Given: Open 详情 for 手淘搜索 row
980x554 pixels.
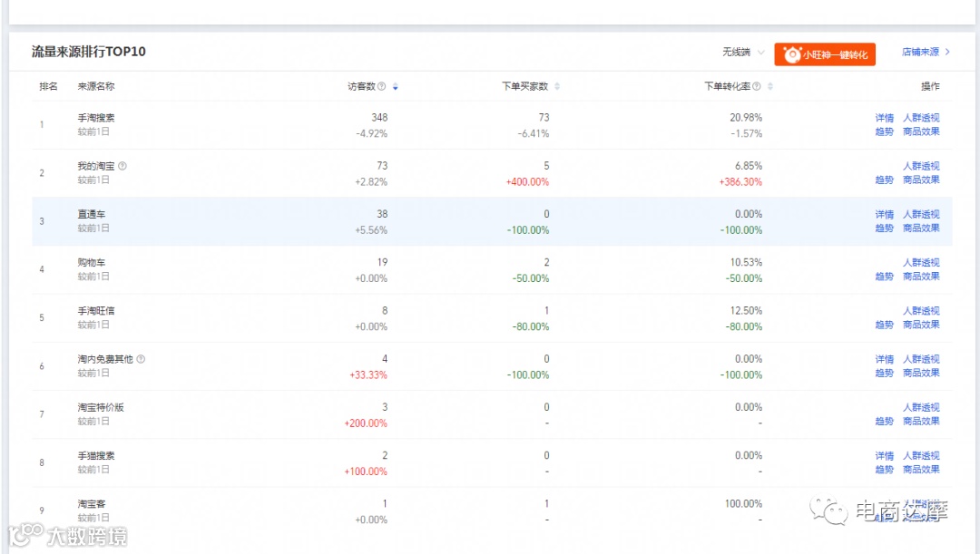Looking at the screenshot, I should pyautogui.click(x=885, y=118).
